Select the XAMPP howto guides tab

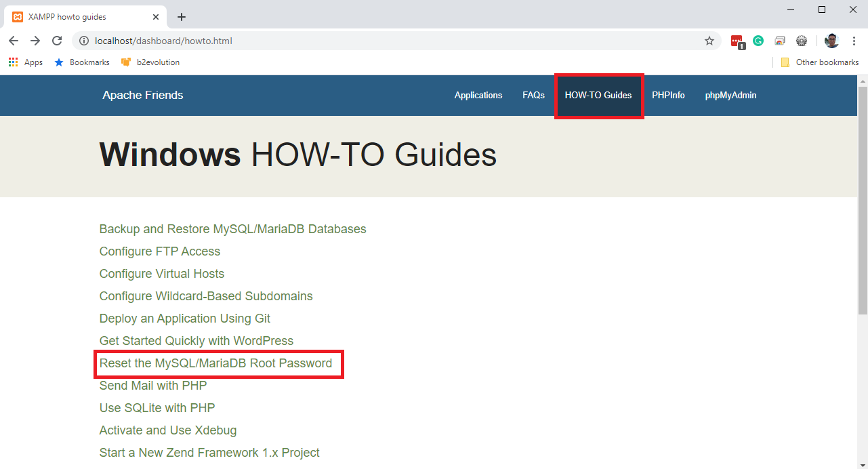pyautogui.click(x=86, y=17)
